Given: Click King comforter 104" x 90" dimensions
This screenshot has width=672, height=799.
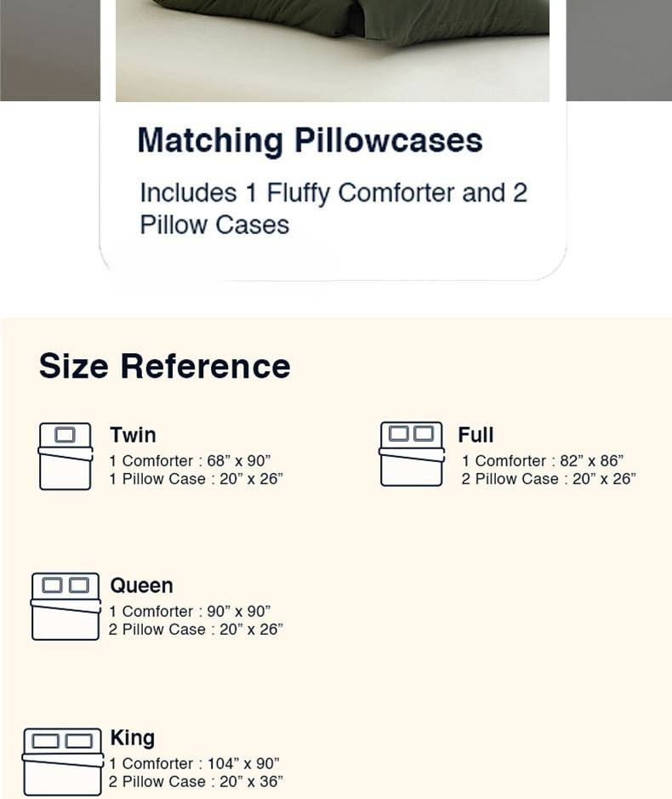Looking at the screenshot, I should (x=194, y=763).
